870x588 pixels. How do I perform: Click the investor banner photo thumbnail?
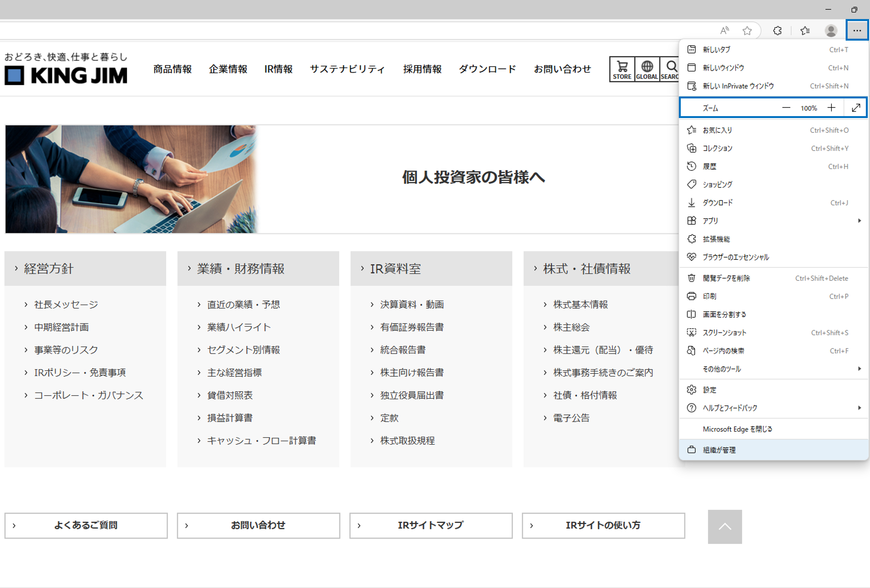(x=131, y=179)
